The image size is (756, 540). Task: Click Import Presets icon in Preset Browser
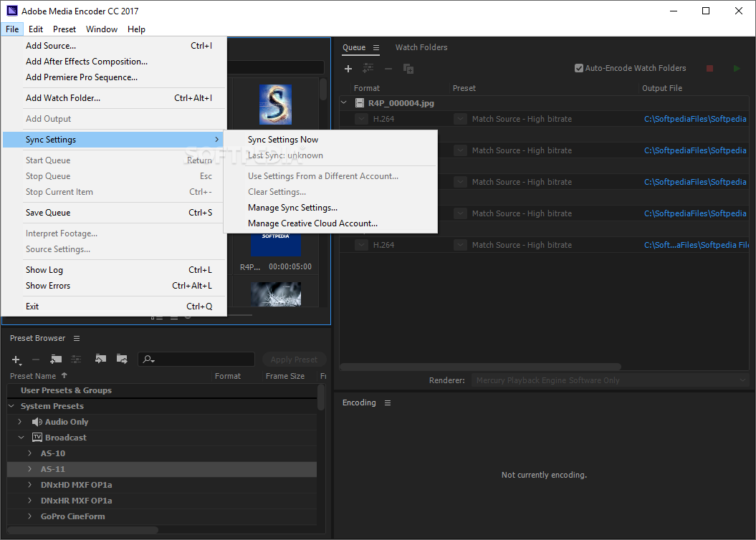[x=100, y=360]
